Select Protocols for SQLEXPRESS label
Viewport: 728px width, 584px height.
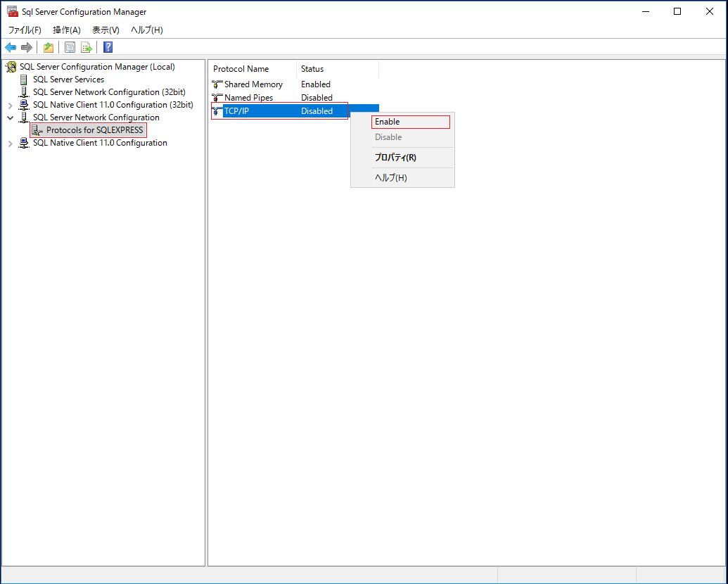click(95, 130)
